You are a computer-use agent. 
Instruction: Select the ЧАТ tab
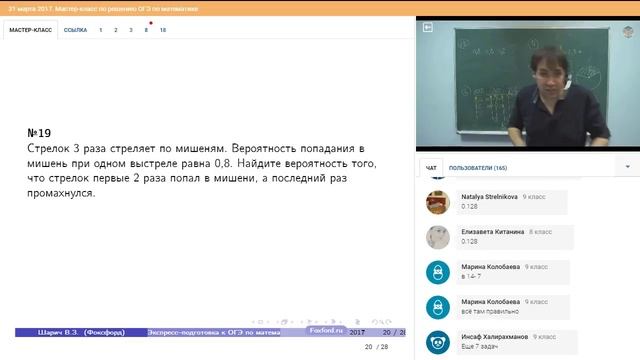coord(431,168)
